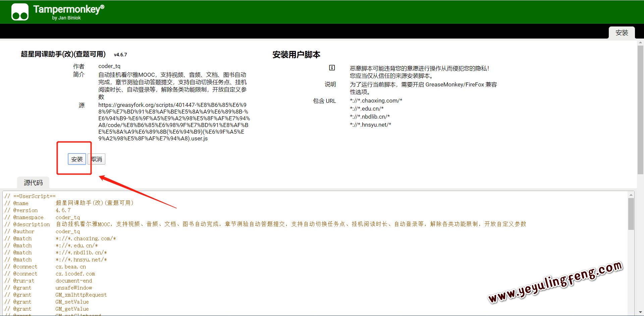Click the nbdlib.cn @match value in source code
The height and width of the screenshot is (316, 644).
pyautogui.click(x=81, y=253)
